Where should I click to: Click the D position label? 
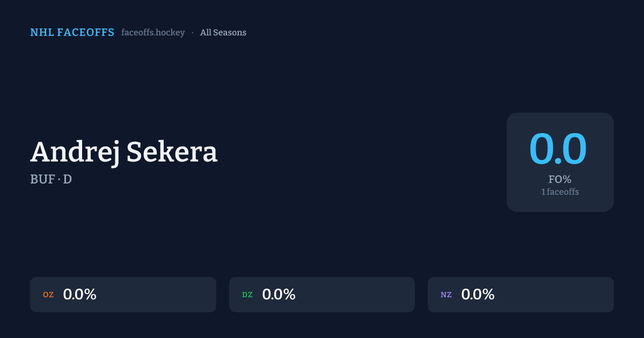(x=68, y=180)
